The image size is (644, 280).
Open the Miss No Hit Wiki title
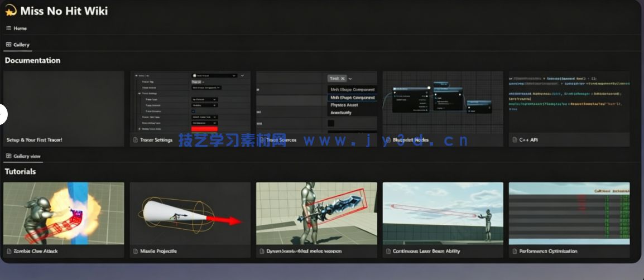(64, 11)
